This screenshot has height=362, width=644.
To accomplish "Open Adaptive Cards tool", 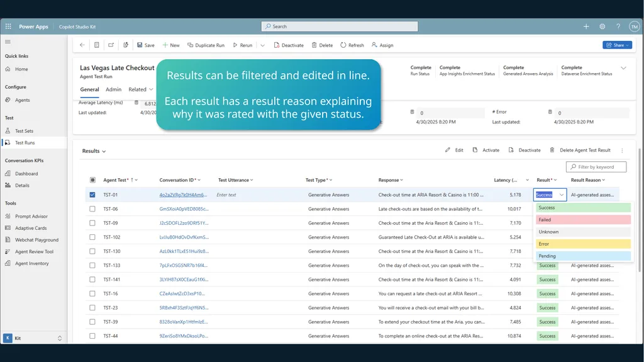I will coord(31,228).
